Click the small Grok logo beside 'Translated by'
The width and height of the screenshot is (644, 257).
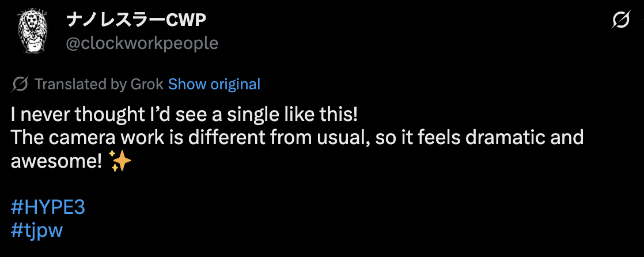20,84
